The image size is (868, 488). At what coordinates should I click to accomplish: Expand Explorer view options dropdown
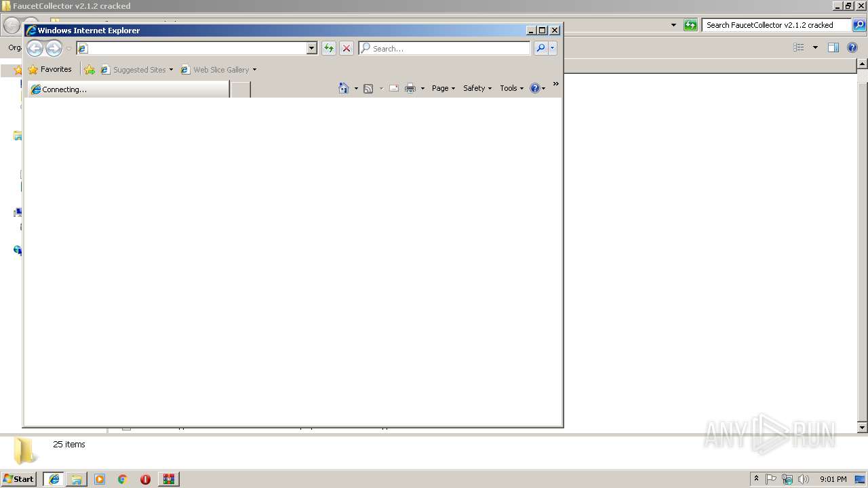point(815,47)
